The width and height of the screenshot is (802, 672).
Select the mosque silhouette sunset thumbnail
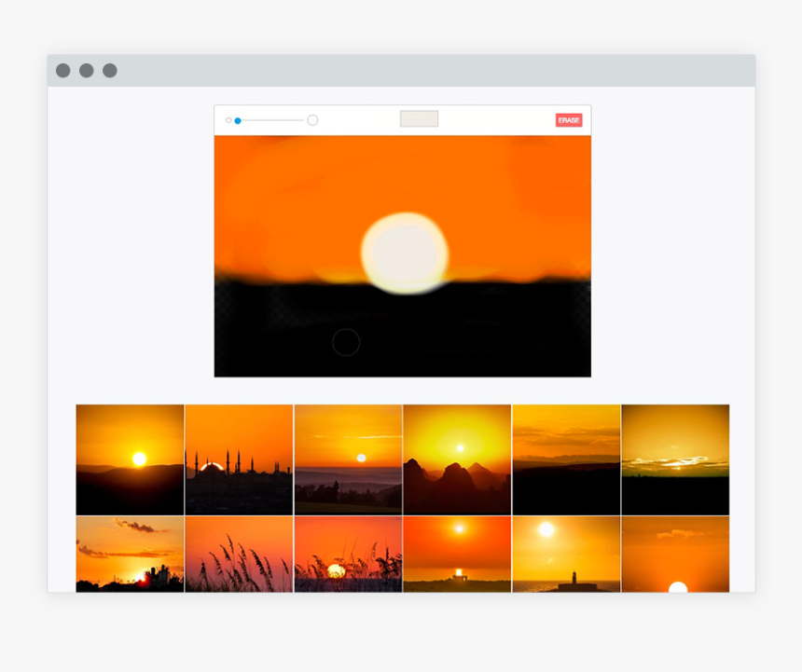click(x=239, y=459)
